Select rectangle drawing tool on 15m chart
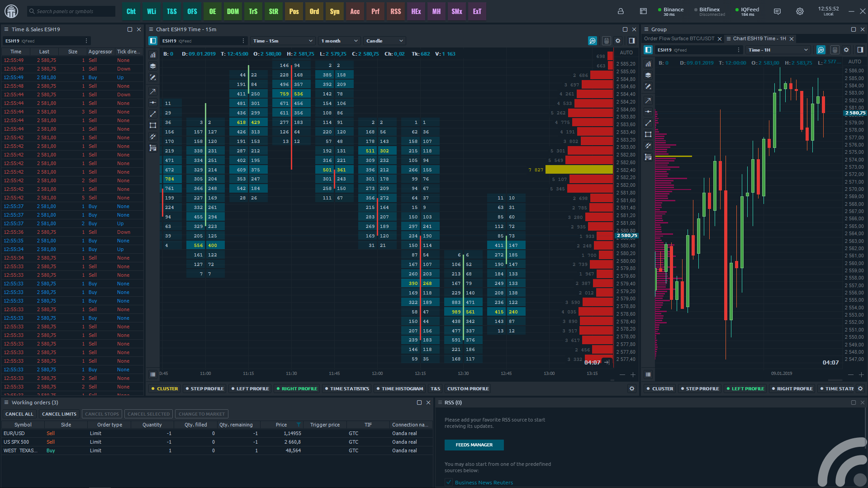The height and width of the screenshot is (488, 868). (x=153, y=125)
